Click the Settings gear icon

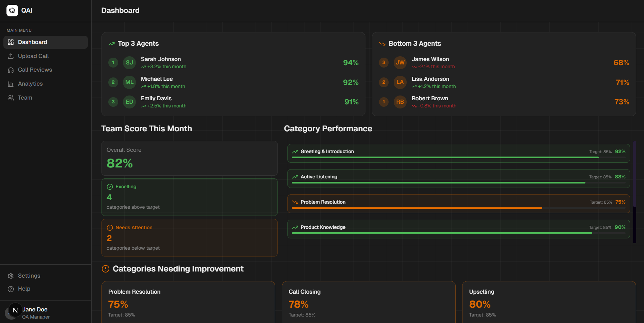[11, 276]
